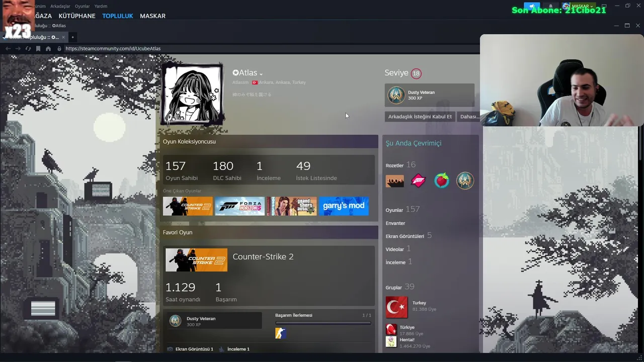The image size is (644, 362).
Task: Click the Turkey group flag avatar
Action: (x=396, y=307)
